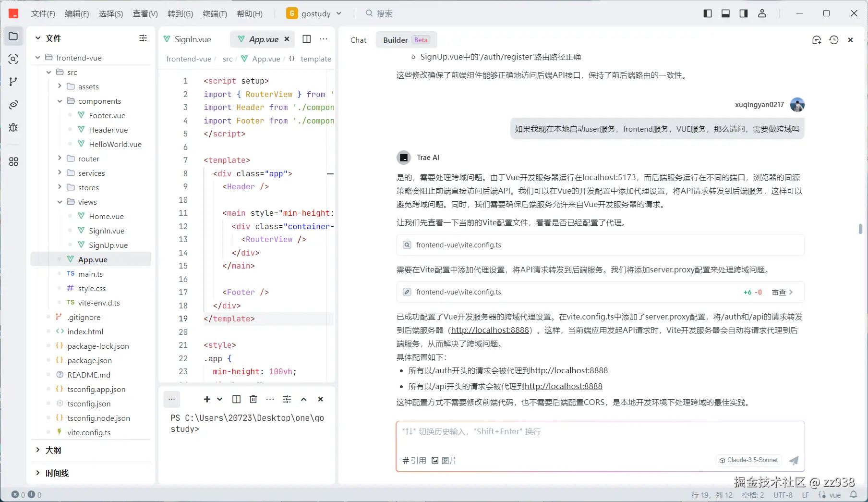Open Header.vue in file tree

[108, 130]
